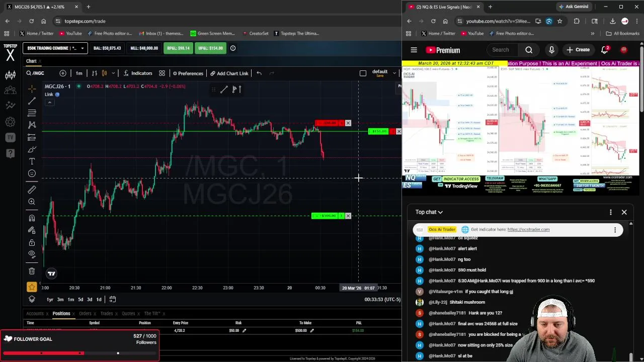Screen dimensions: 644x362
Task: Select the XABCD pattern tool
Action: (x=32, y=125)
